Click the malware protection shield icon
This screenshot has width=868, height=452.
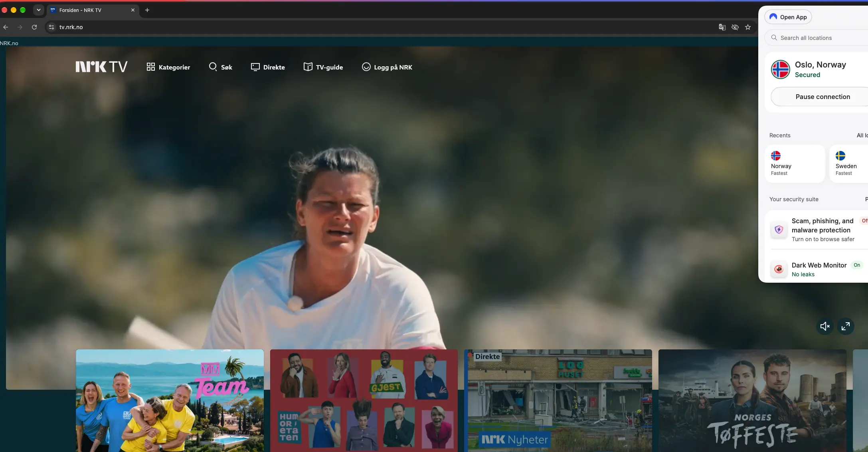(x=779, y=230)
